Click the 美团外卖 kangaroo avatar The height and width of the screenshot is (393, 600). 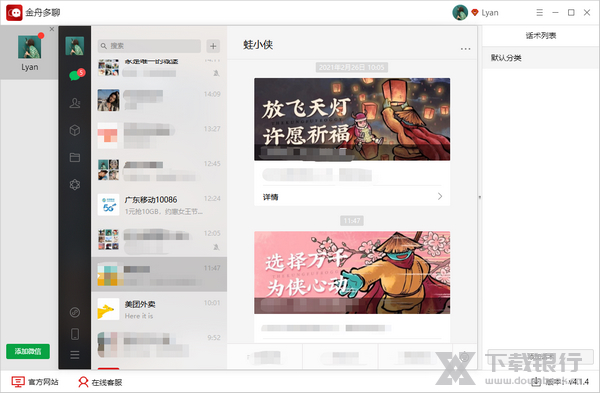[108, 309]
